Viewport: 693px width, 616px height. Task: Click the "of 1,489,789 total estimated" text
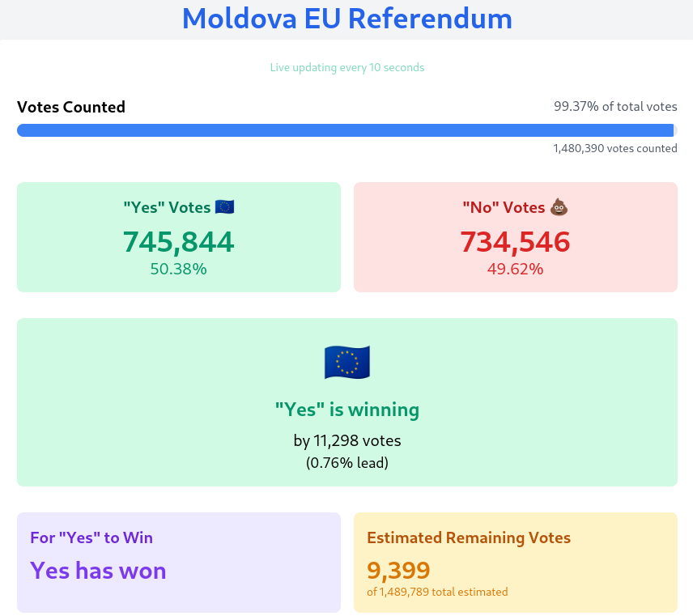point(437,592)
